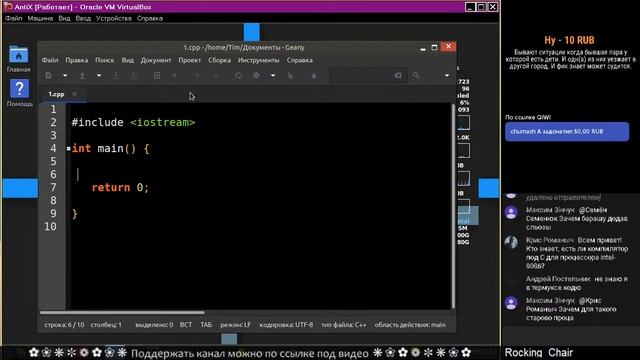The width and height of the screenshot is (640, 360).
Task: Expand the Build options dropdown arrow
Action: [x=273, y=76]
